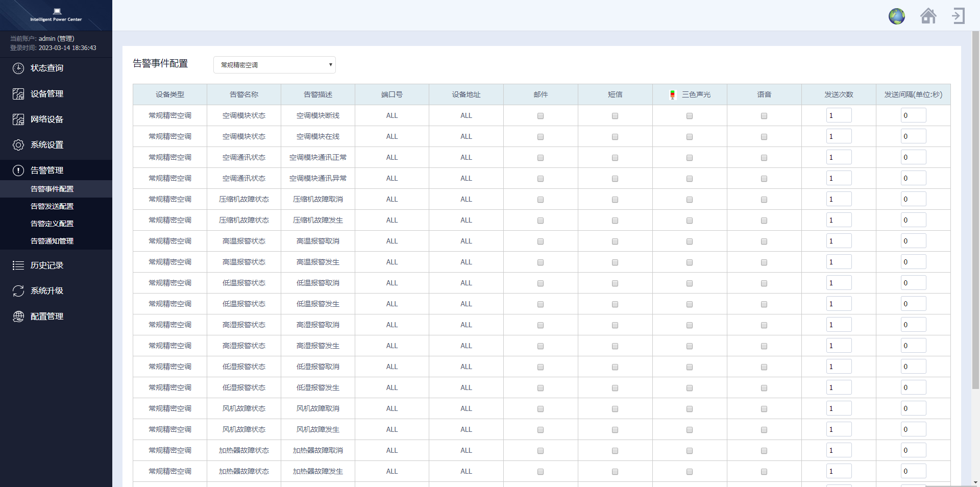
Task: Click the list icon beside 历史记录
Action: [18, 265]
